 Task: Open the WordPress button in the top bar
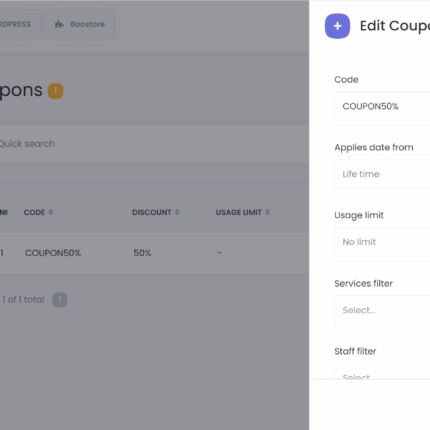click(x=15, y=24)
